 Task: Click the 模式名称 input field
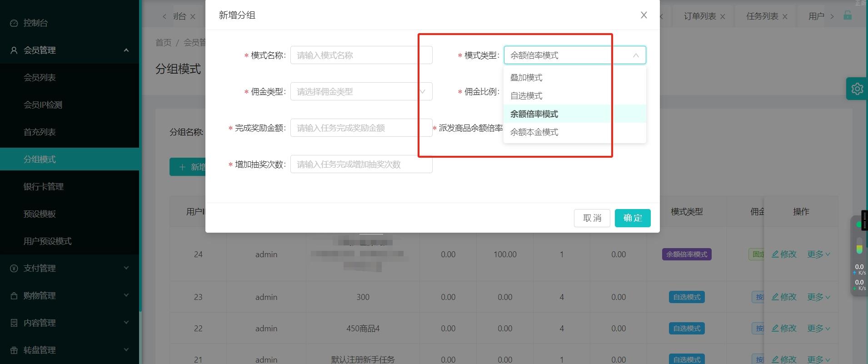(361, 55)
